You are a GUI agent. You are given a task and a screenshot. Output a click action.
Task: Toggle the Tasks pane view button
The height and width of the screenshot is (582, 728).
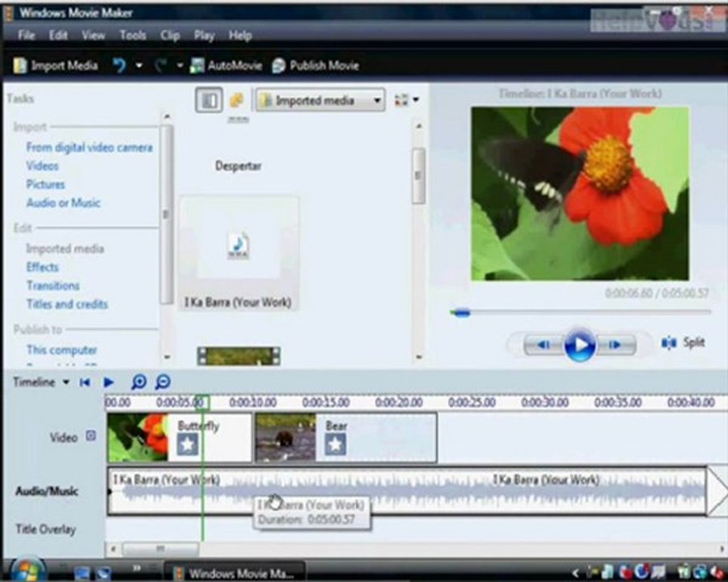coord(209,99)
